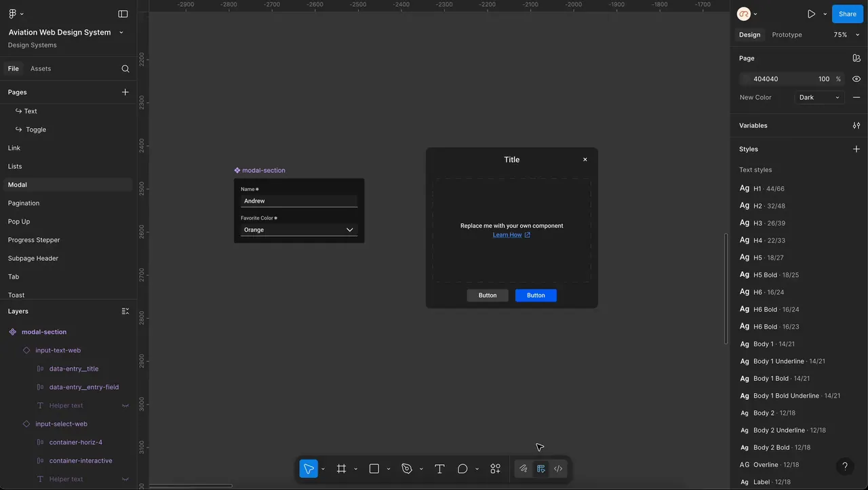Open the Dark mode dropdown
868x490 pixels.
tap(818, 98)
